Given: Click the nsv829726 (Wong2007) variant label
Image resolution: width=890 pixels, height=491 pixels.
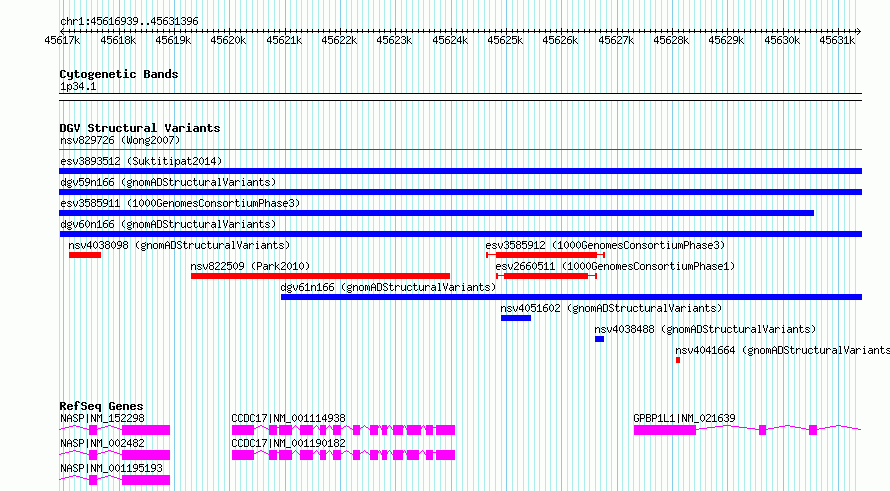Looking at the screenshot, I should 120,140.
